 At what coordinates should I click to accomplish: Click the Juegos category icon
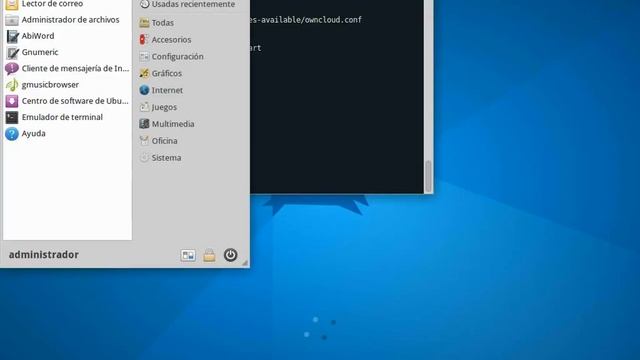[144, 107]
